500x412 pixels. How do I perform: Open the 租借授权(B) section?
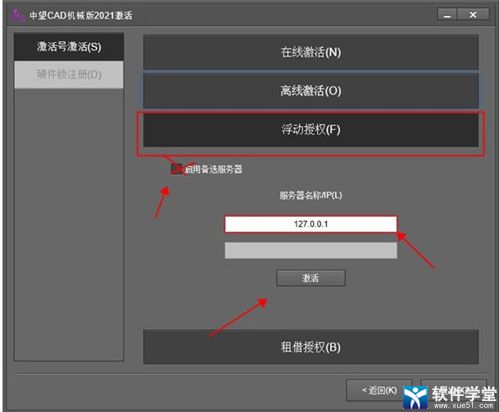tap(311, 347)
